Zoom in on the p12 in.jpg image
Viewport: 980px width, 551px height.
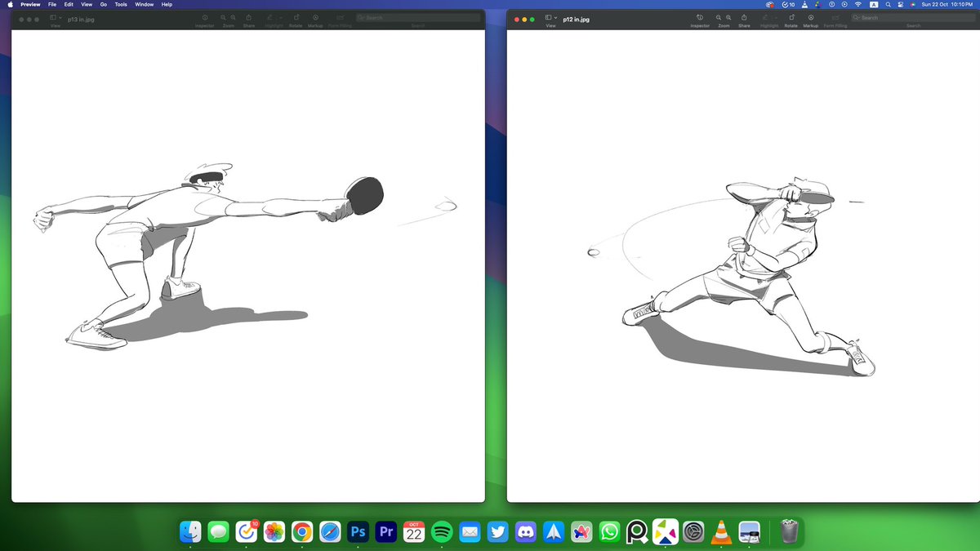coord(729,17)
